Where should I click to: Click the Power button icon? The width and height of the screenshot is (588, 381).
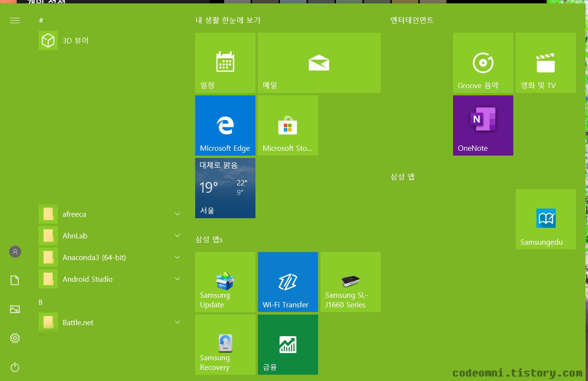click(15, 368)
